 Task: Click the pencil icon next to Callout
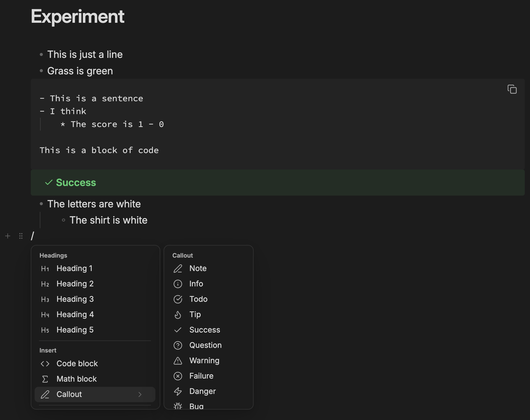point(45,394)
